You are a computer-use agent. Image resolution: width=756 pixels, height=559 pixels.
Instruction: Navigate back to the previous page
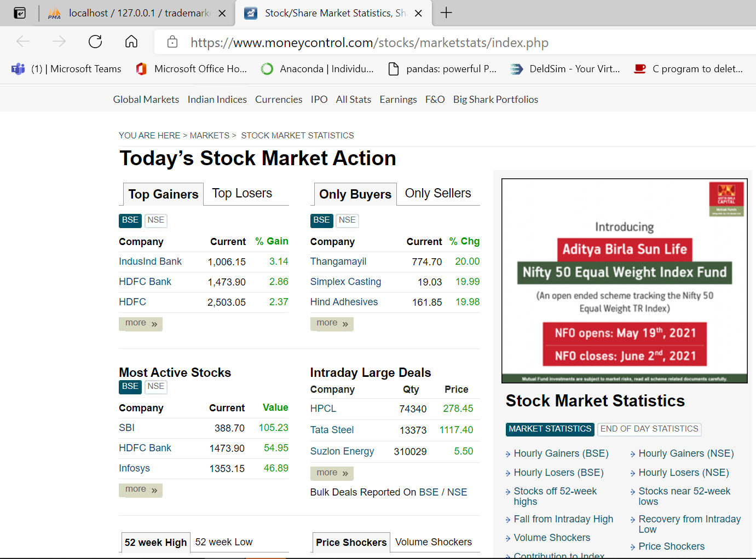pos(22,41)
